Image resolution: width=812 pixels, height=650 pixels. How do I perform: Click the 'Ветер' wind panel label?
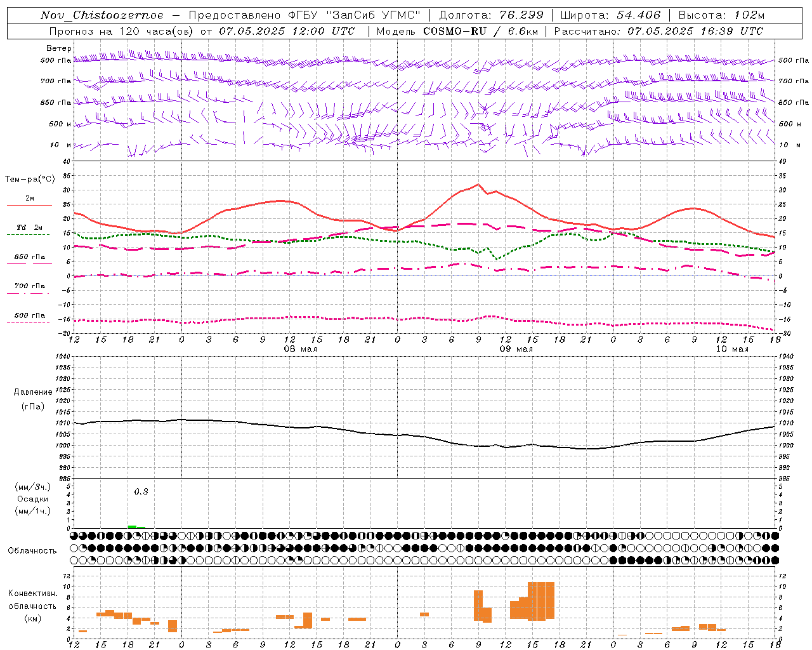[x=59, y=48]
